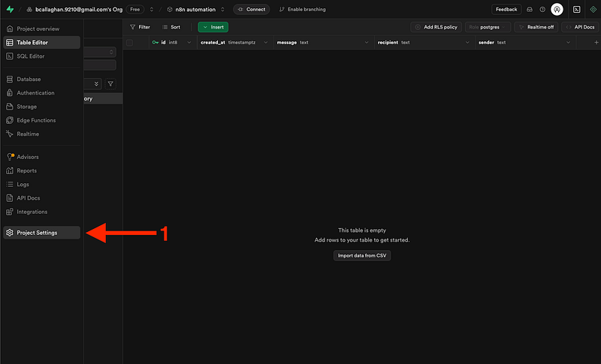Click the green AI assistant icon
Image resolution: width=601 pixels, height=364 pixels.
pos(592,10)
